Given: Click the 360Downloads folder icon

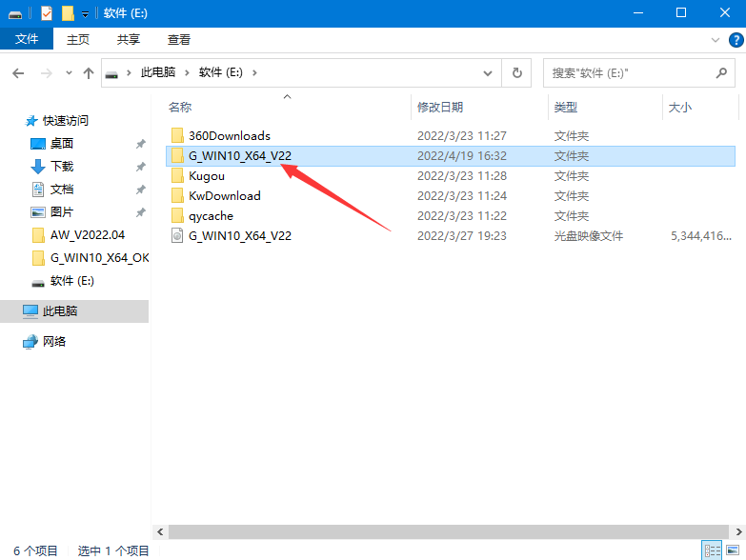Looking at the screenshot, I should pyautogui.click(x=177, y=135).
